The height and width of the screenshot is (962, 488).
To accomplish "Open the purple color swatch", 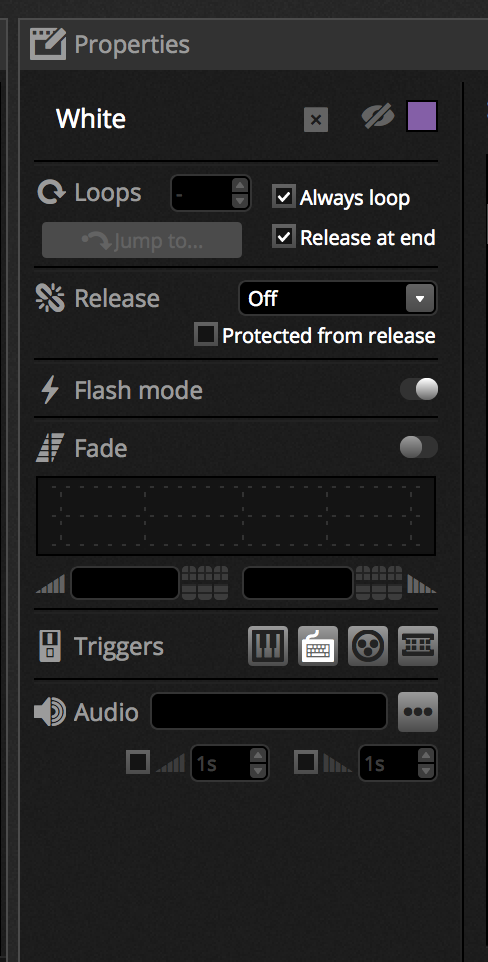I will point(422,116).
